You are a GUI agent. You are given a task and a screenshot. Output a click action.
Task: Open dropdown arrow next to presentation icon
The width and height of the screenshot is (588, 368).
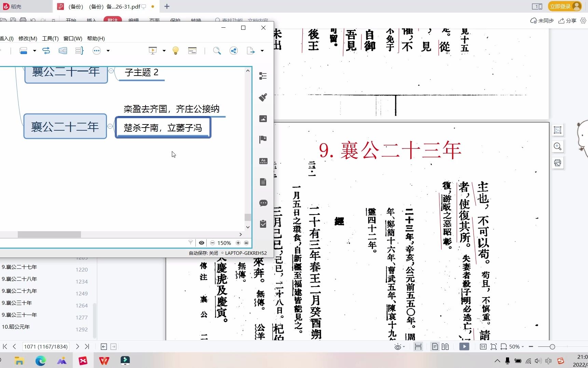point(164,51)
